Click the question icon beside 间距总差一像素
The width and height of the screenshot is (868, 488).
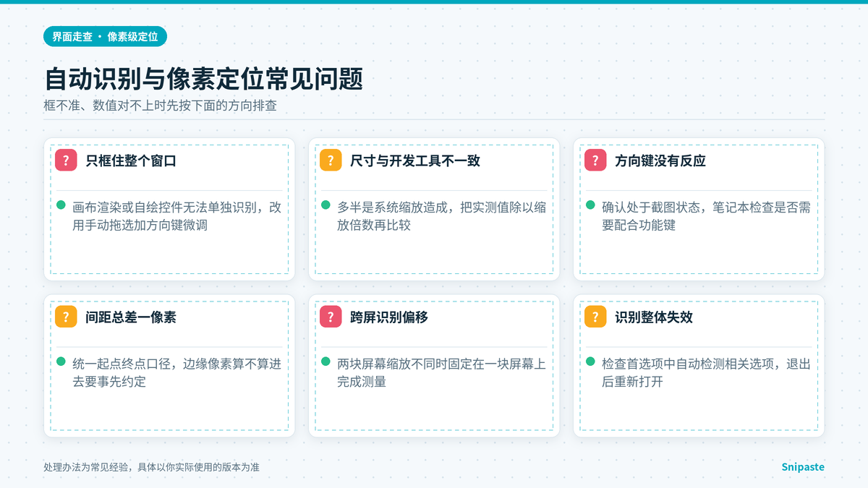[66, 317]
